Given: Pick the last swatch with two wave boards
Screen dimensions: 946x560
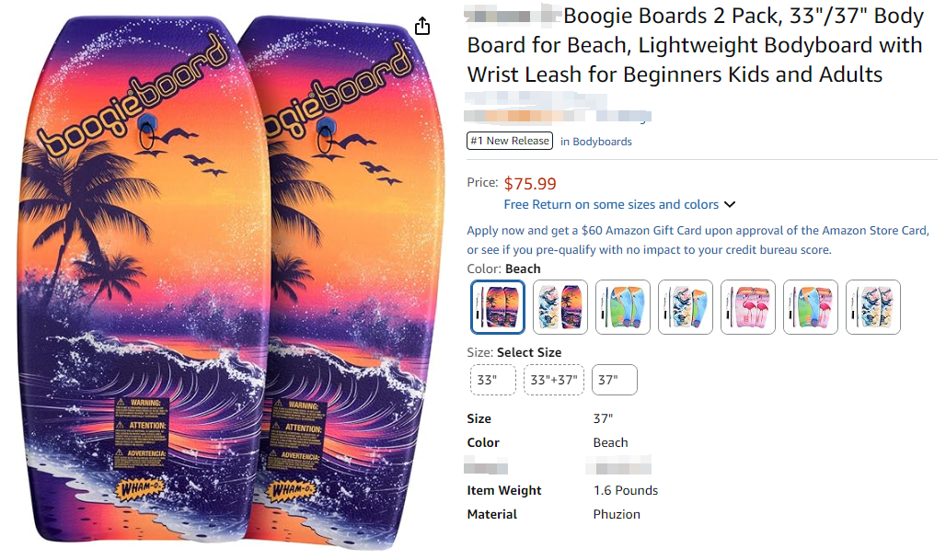Looking at the screenshot, I should [873, 307].
